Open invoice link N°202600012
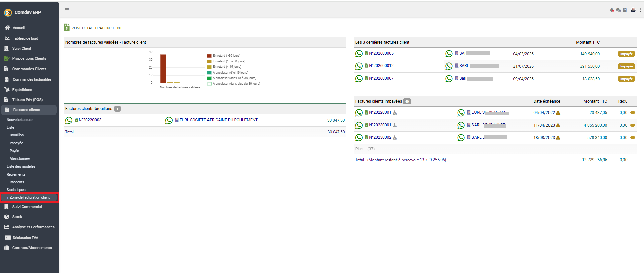Screen dimensions: 644x273 [381, 66]
